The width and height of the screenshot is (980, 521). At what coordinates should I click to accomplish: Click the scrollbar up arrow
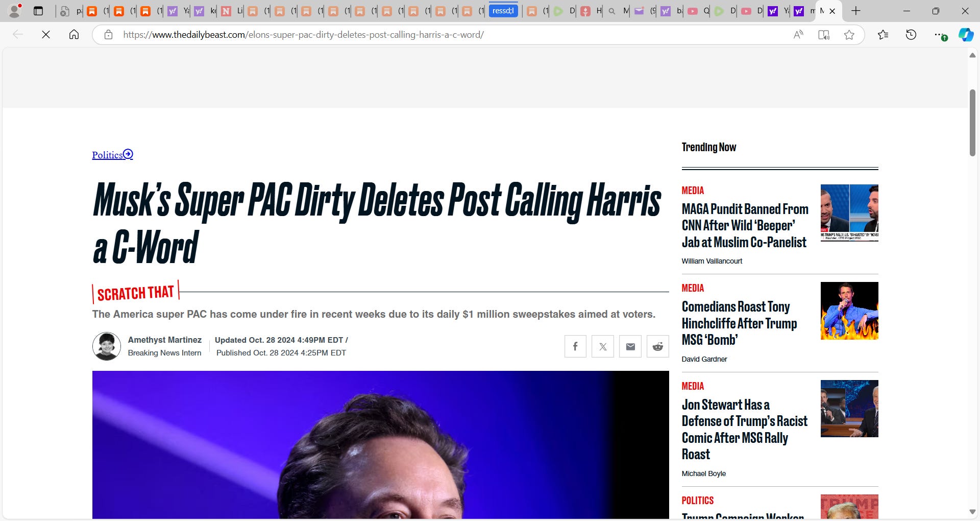(972, 55)
